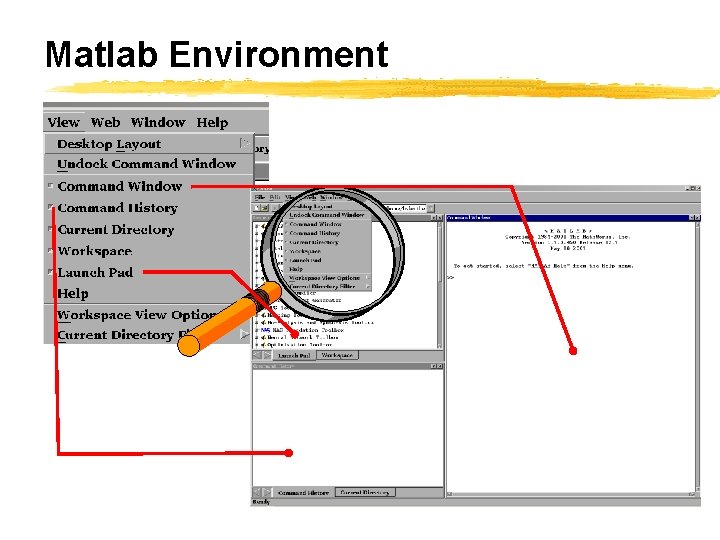The height and width of the screenshot is (540, 720).
Task: Open the Web menu in the enlarged menu bar
Action: pyautogui.click(x=105, y=122)
